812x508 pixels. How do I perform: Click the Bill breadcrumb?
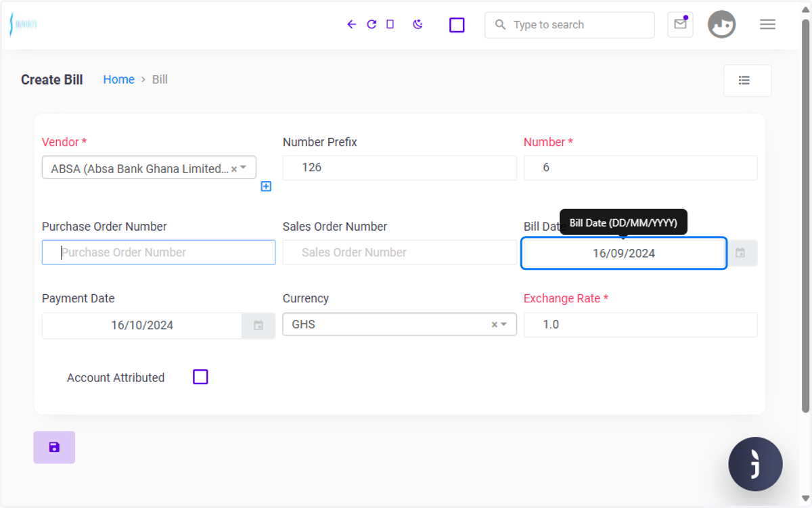click(160, 80)
